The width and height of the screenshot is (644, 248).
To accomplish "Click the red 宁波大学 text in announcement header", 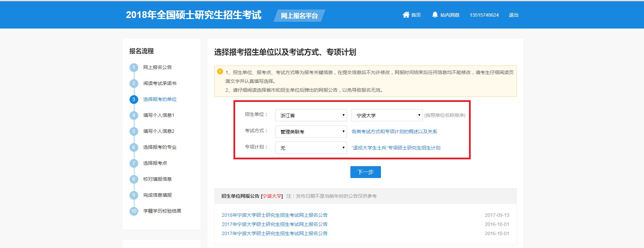I will point(272,196).
